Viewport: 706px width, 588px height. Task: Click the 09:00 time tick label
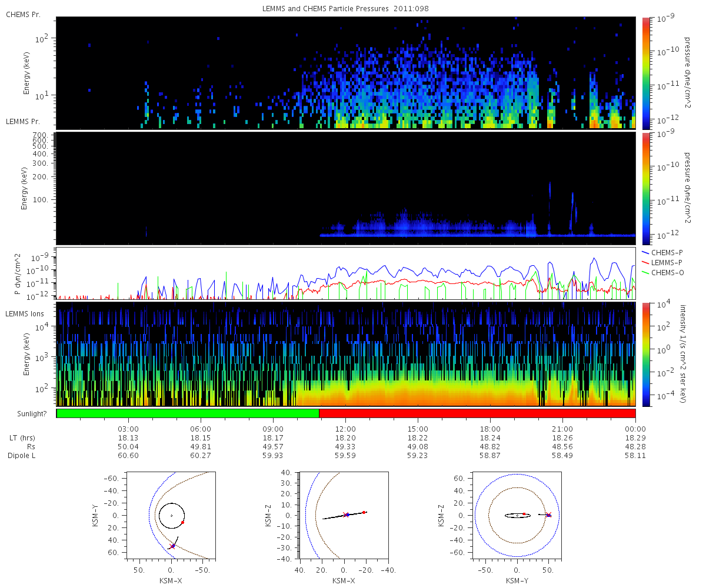[x=273, y=429]
